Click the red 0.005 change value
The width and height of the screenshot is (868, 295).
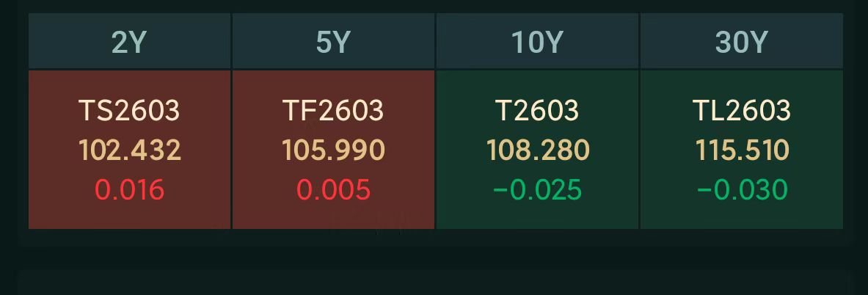[333, 190]
